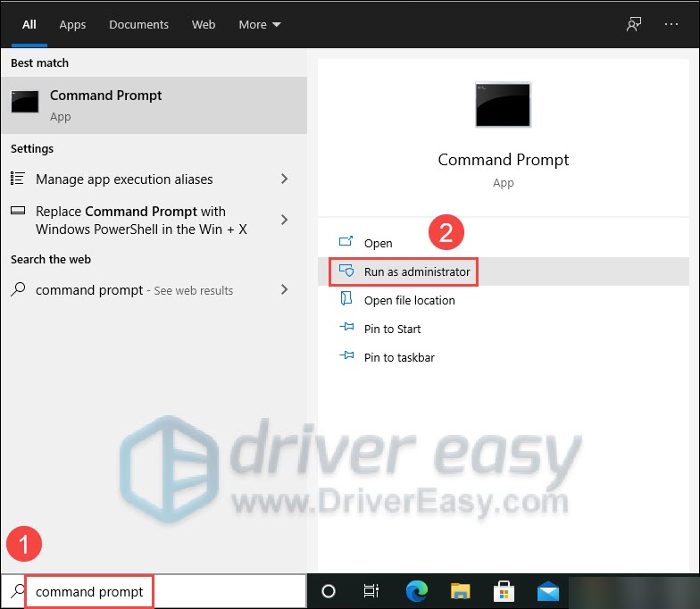Click the Cortana circle icon on taskbar

pyautogui.click(x=329, y=591)
